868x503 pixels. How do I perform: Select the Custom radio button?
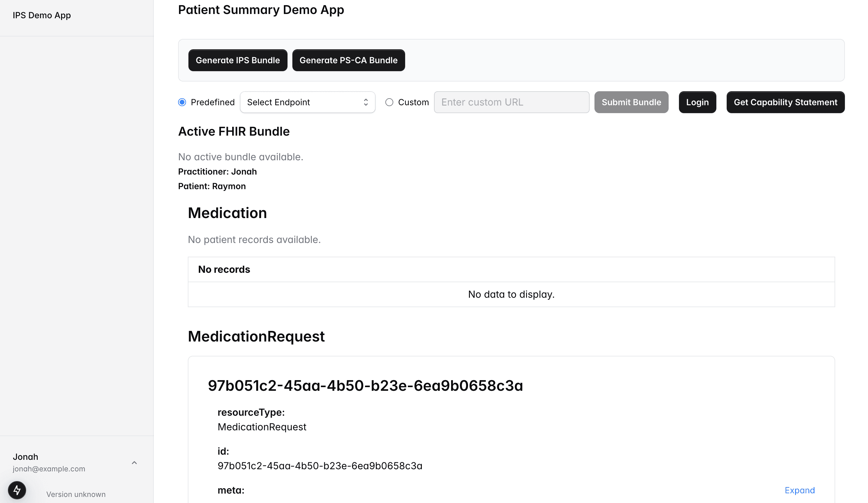pyautogui.click(x=389, y=102)
